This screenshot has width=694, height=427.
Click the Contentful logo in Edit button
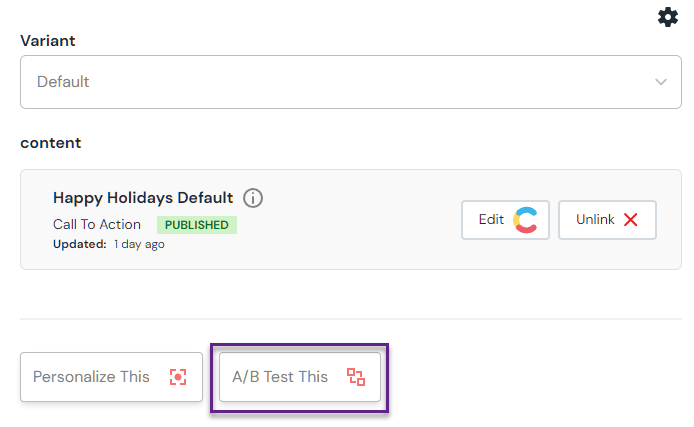tap(525, 220)
